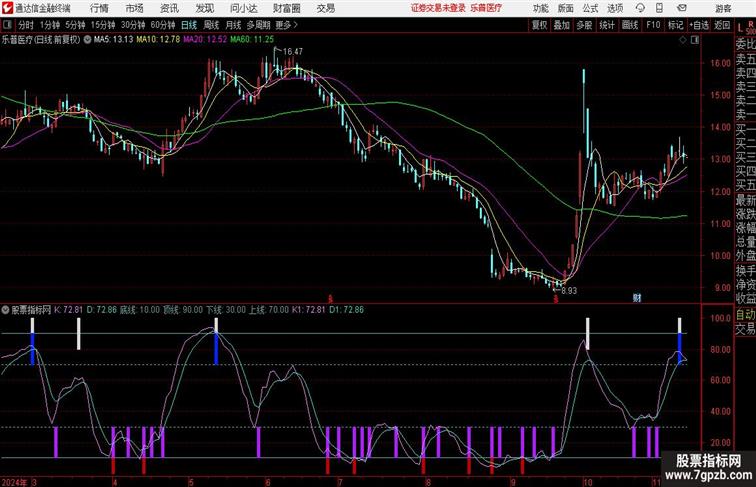Toggle the 复权 adjustment button
Viewport: 756px width, 487px height.
pyautogui.click(x=540, y=24)
